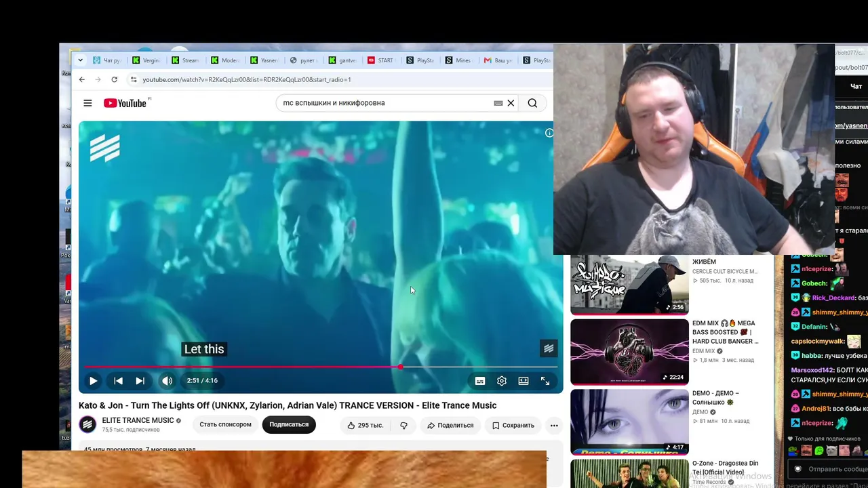Share the video via 'Поделиться'
The image size is (868, 488).
coord(450,426)
